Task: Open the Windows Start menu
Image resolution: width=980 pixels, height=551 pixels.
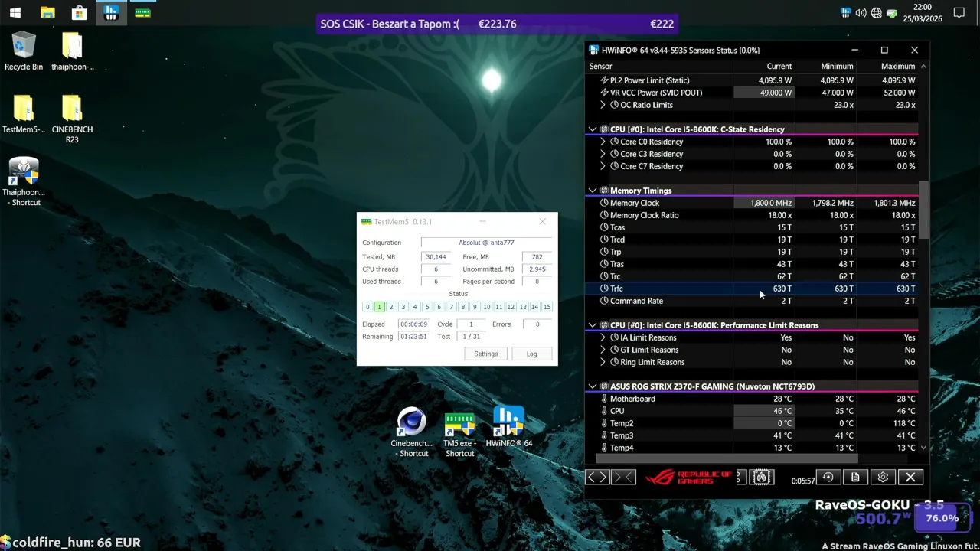Action: [x=15, y=12]
